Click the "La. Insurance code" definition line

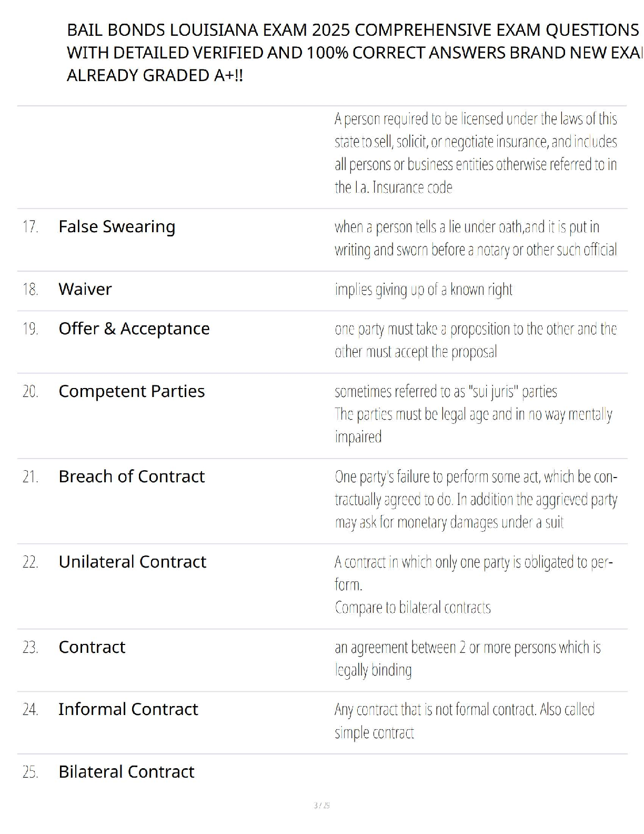(x=394, y=187)
